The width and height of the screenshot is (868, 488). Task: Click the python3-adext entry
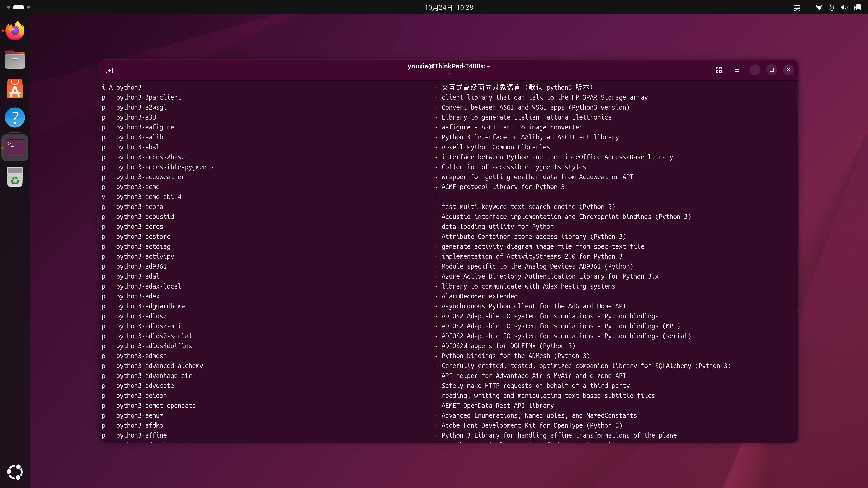(x=139, y=296)
